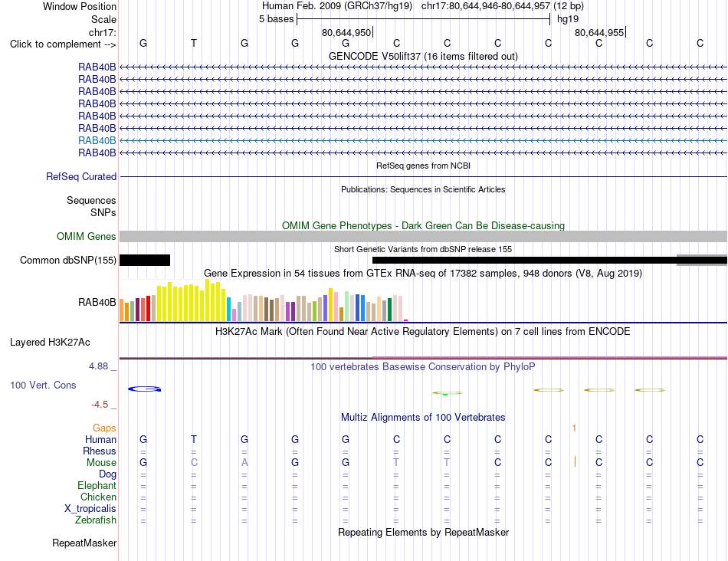Click the OMIM Genes label
This screenshot has width=728, height=561.
point(86,236)
